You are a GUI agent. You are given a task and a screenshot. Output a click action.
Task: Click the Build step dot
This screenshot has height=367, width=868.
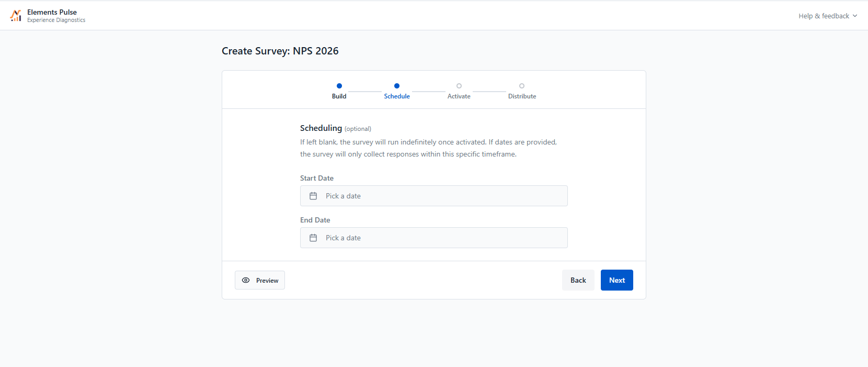coord(339,86)
